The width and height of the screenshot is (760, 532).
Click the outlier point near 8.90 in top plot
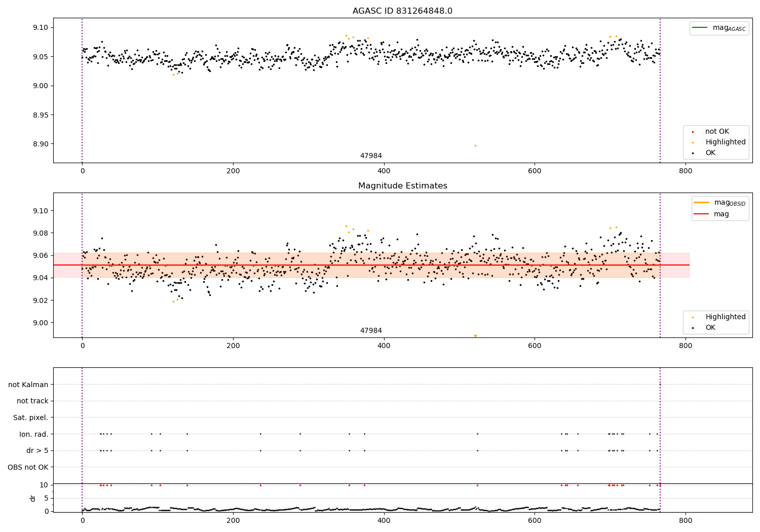tap(475, 145)
